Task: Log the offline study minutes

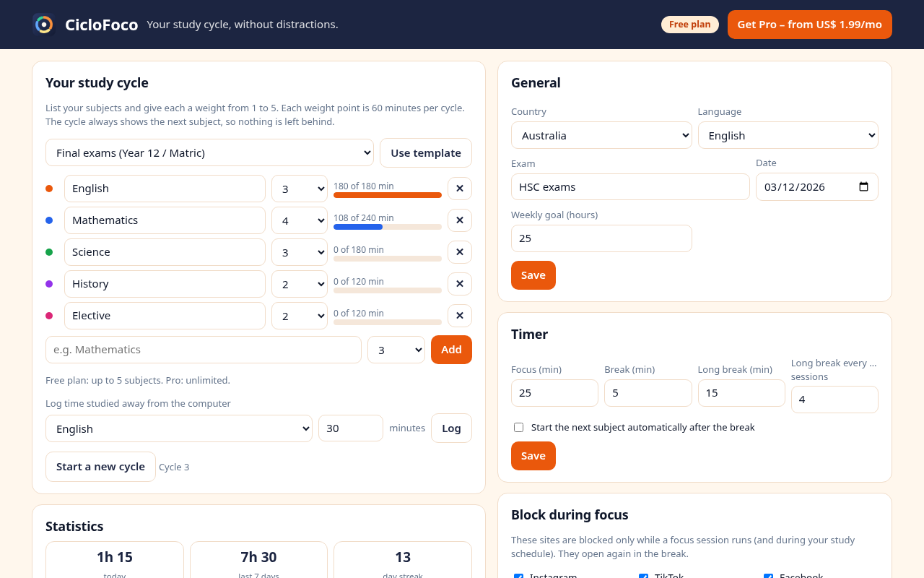Action: pos(451,428)
